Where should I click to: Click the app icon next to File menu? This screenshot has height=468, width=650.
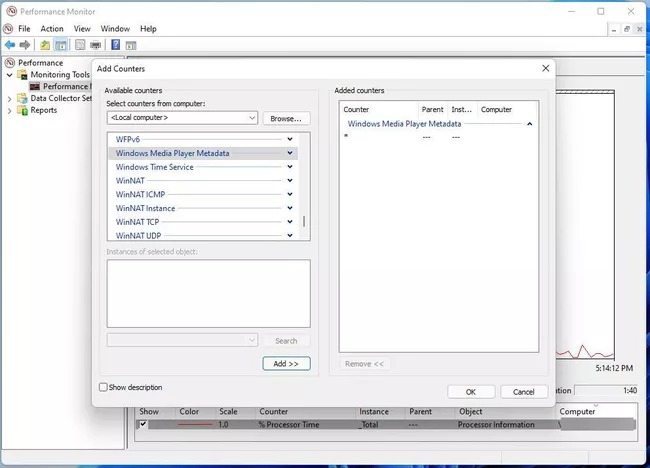click(x=8, y=29)
